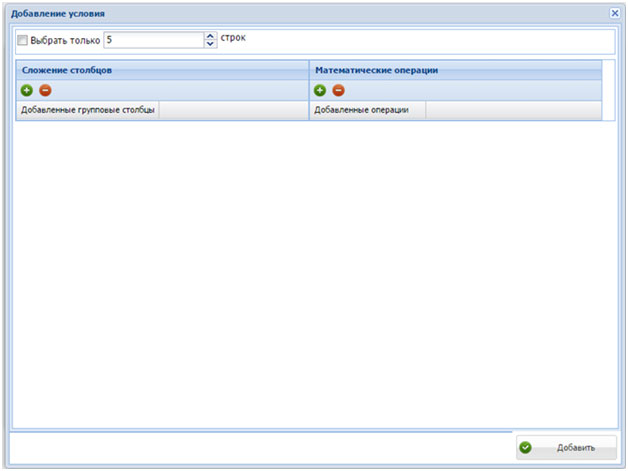Add an operation in Математические операции panel
This screenshot has width=628, height=471.
pos(320,91)
